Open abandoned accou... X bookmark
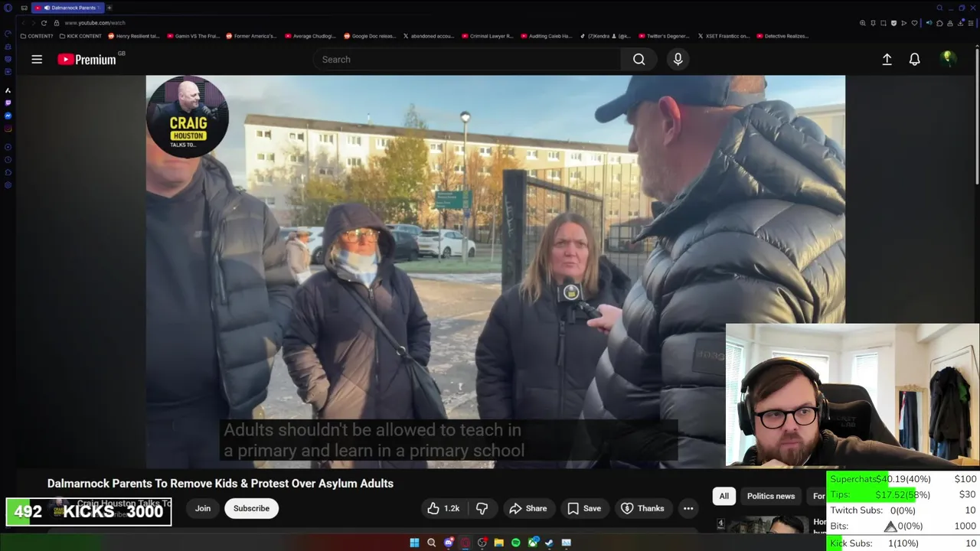Screen dimensions: 980x551 tap(429, 36)
